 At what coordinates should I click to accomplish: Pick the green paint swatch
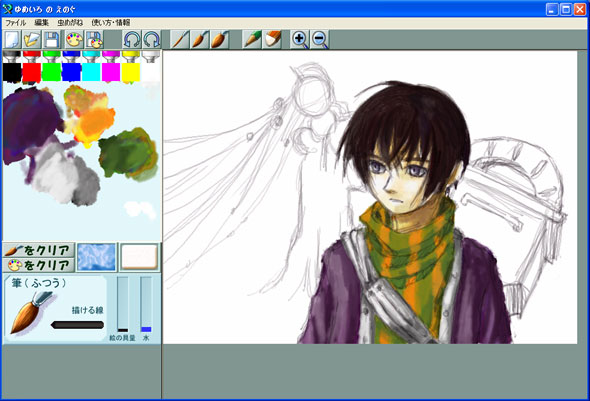click(52, 72)
